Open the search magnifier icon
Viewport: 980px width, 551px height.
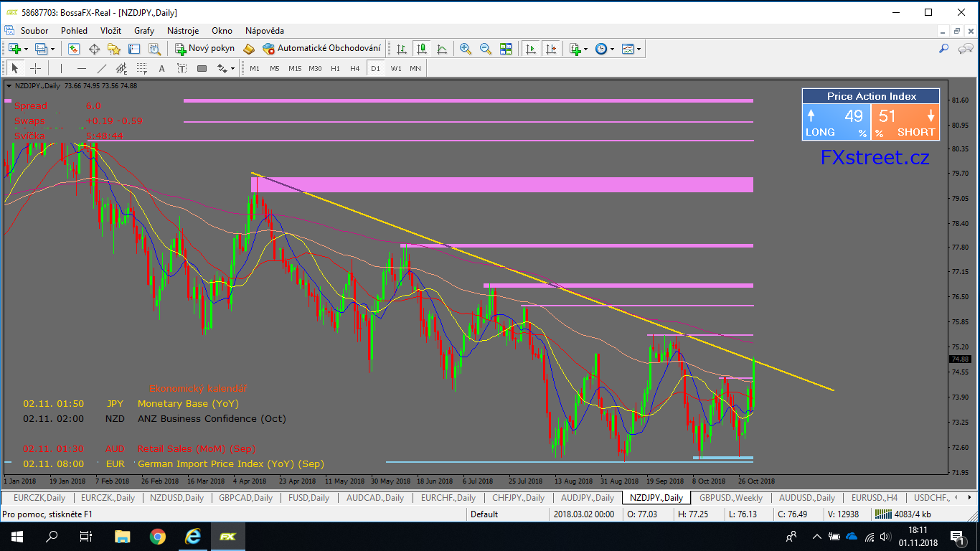pos(944,49)
